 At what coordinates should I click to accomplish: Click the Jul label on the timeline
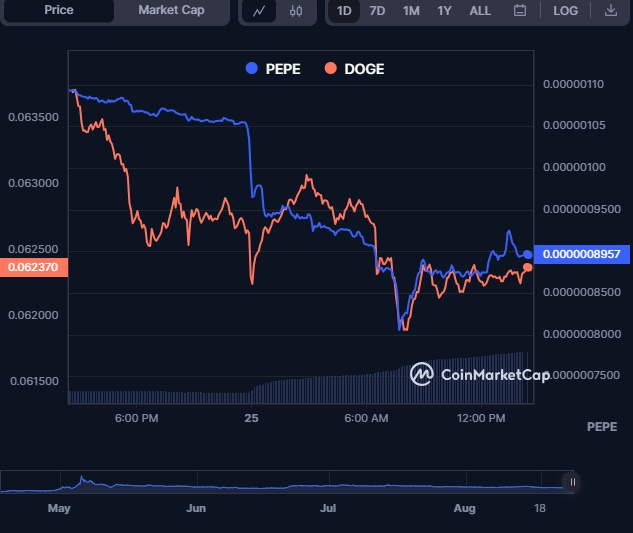[328, 508]
